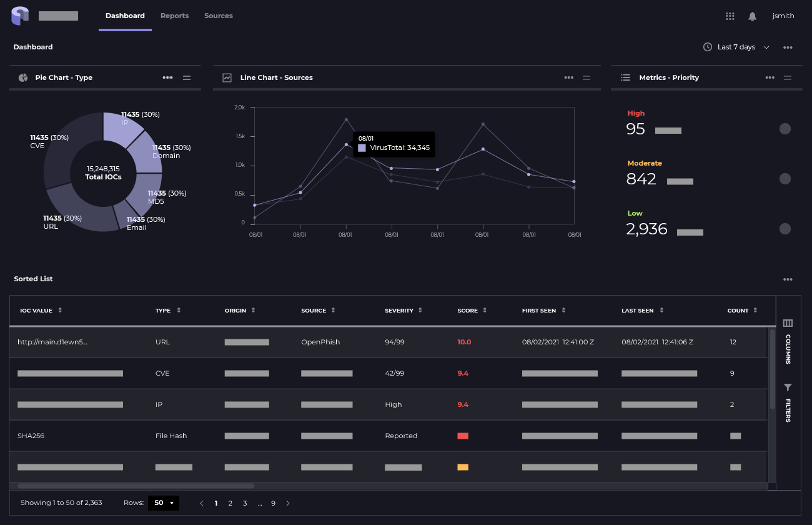Click the red score swatch in SHA256 row

463,436
